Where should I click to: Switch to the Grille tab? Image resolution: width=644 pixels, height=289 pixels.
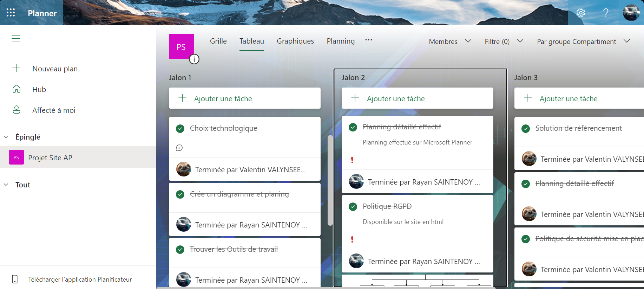click(218, 41)
